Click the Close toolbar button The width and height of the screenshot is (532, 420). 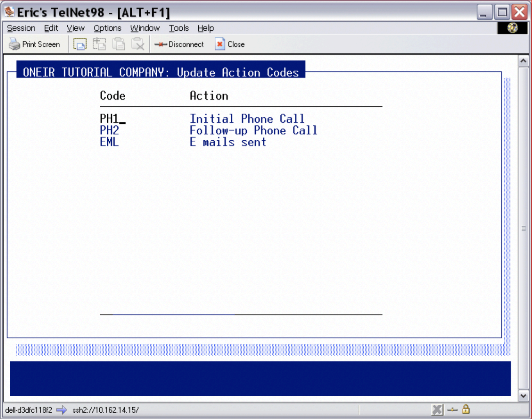pyautogui.click(x=230, y=44)
